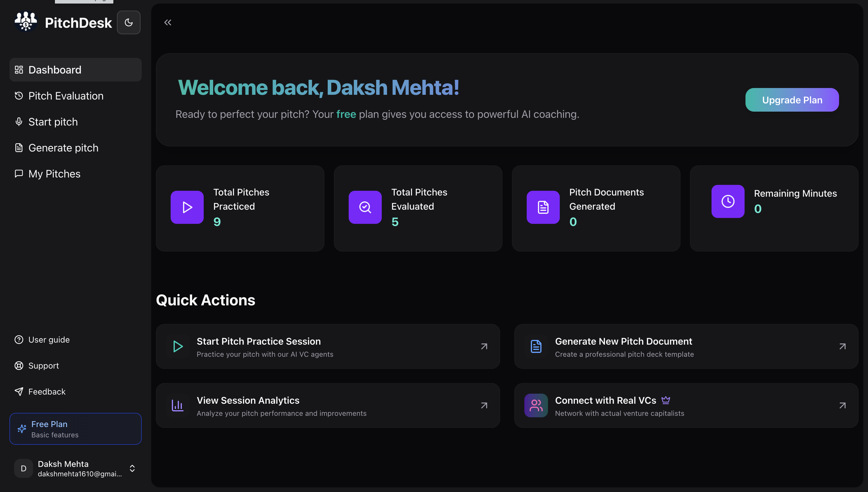Click magnifier icon on Total Pitches Evaluated
868x492 pixels.
(365, 207)
